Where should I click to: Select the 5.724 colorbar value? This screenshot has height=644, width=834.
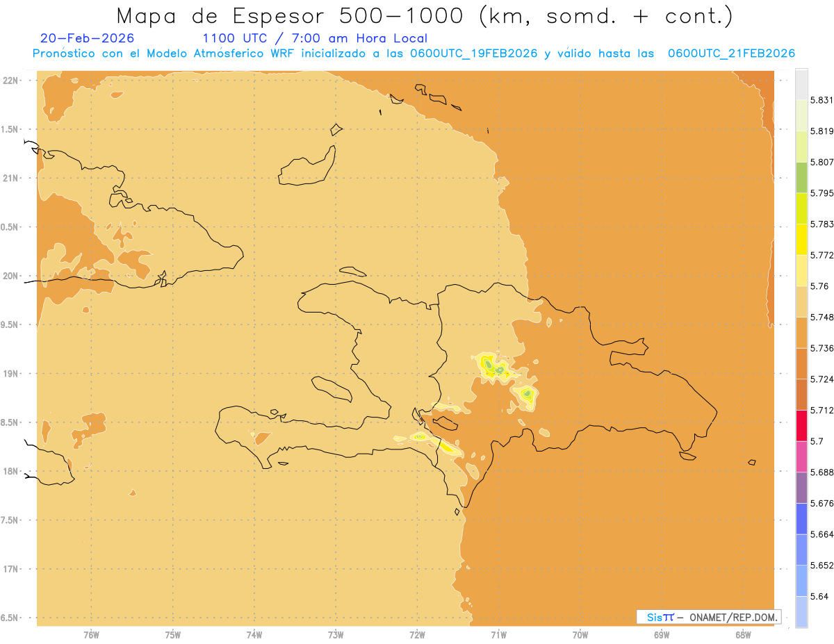(x=822, y=379)
